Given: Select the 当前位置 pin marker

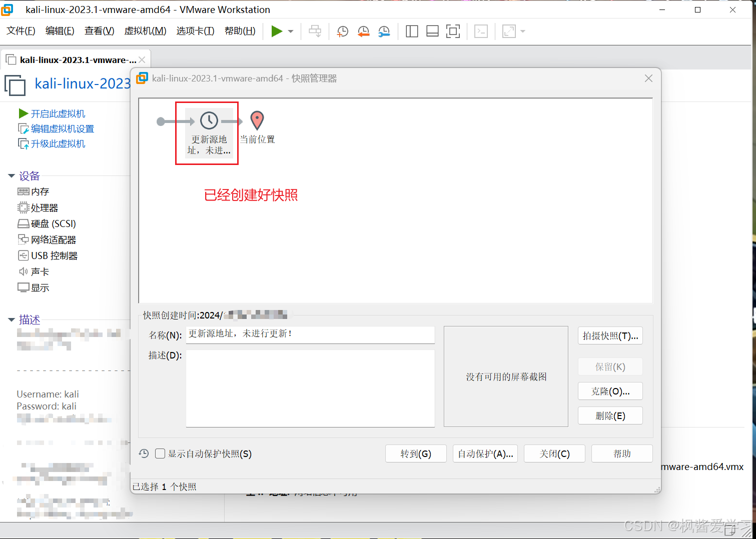Looking at the screenshot, I should coord(257,120).
